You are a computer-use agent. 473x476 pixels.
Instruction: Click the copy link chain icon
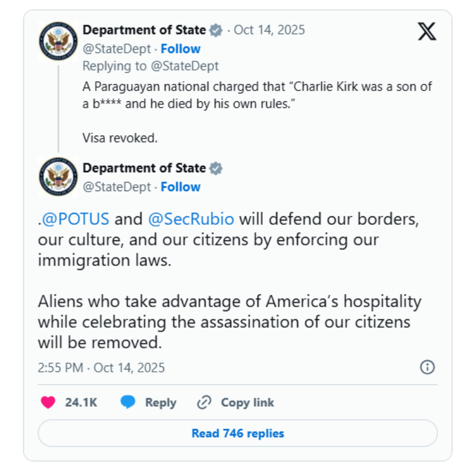point(204,402)
